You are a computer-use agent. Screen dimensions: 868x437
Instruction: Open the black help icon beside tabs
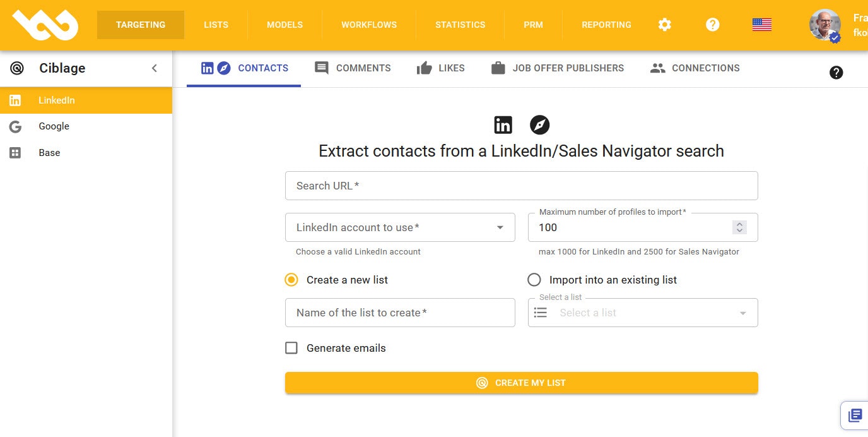pyautogui.click(x=836, y=73)
